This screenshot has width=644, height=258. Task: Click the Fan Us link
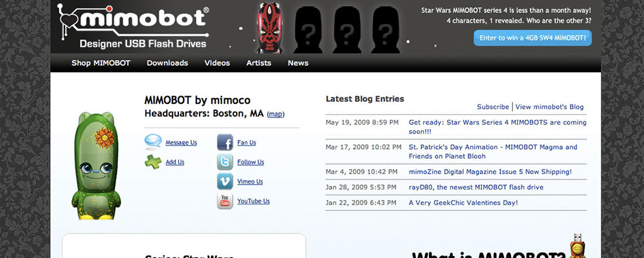coord(247,143)
